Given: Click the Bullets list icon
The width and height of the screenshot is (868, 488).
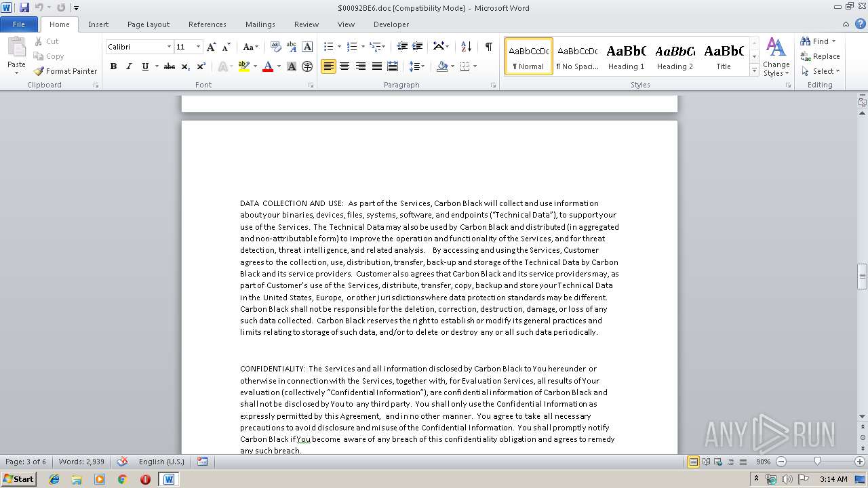Looking at the screenshot, I should tap(328, 47).
